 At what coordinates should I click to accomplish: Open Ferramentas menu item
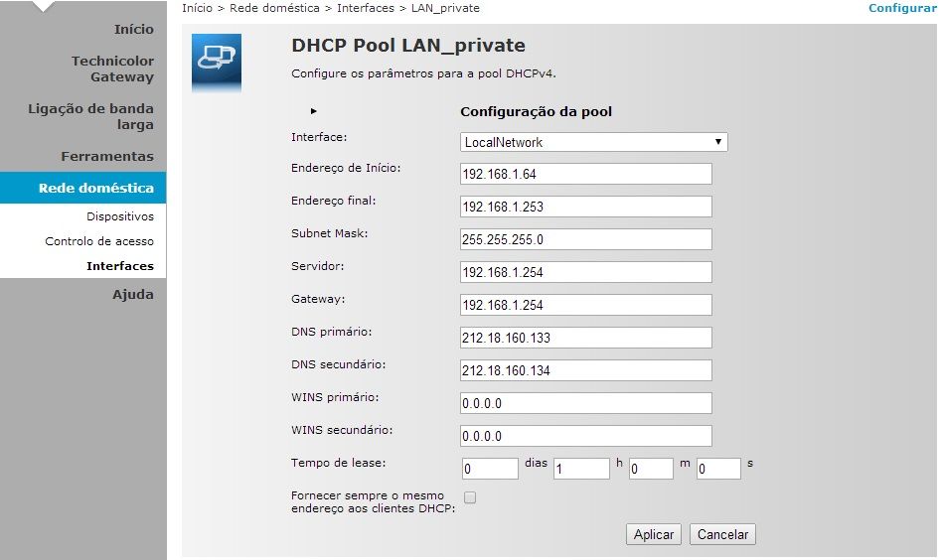(107, 156)
